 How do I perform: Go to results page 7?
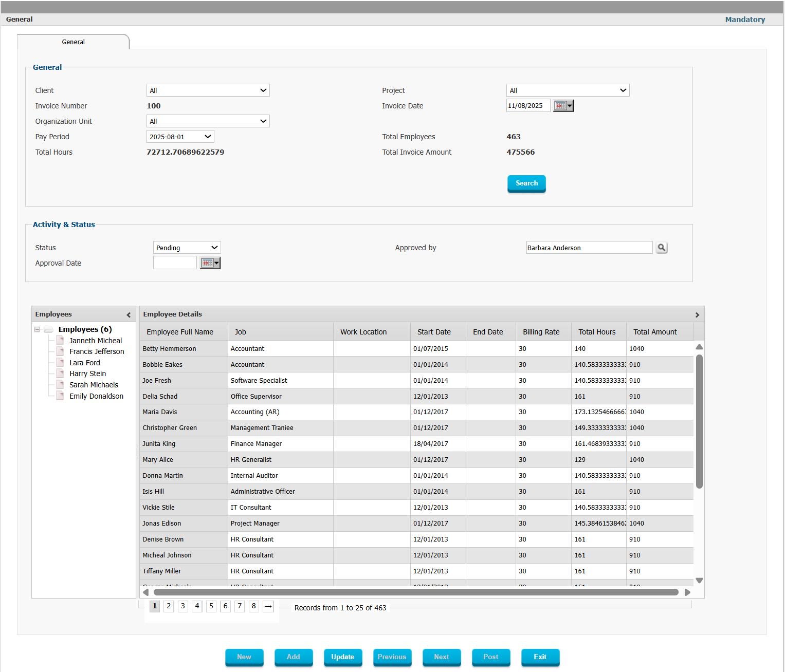pos(240,606)
